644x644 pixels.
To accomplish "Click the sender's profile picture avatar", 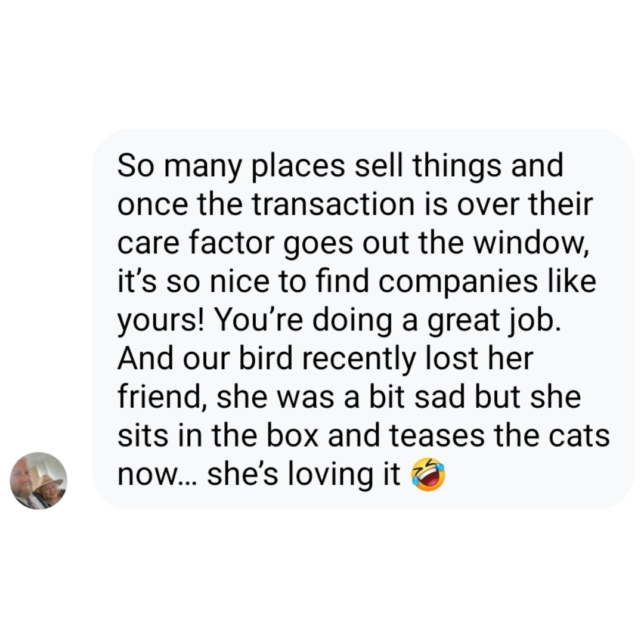I will 39,481.
